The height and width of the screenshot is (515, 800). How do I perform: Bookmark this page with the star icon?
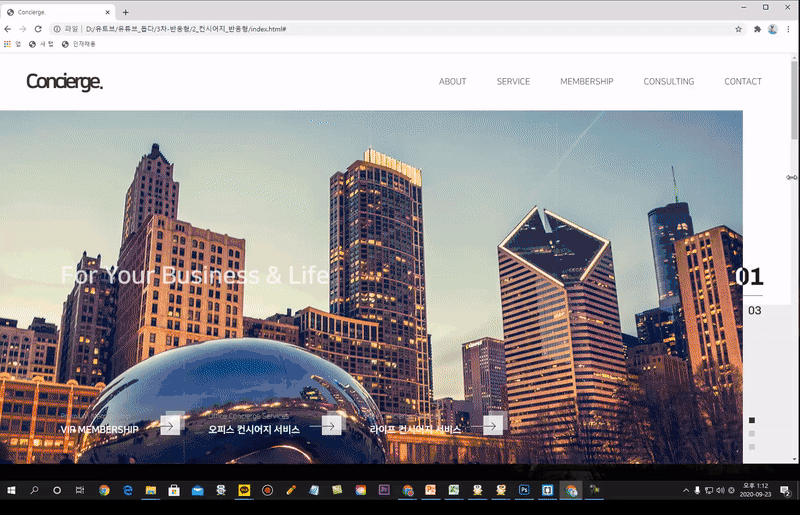(x=738, y=29)
